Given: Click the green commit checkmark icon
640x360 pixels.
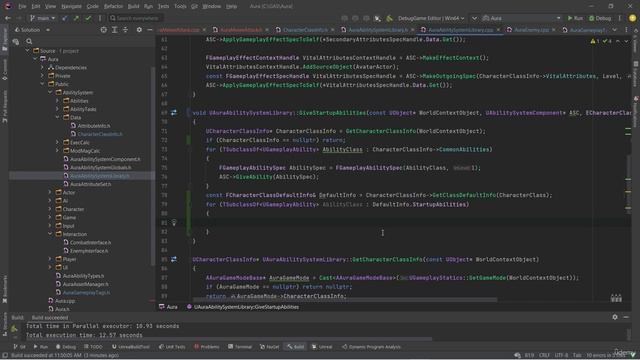Looking at the screenshot, I should pos(88,18).
